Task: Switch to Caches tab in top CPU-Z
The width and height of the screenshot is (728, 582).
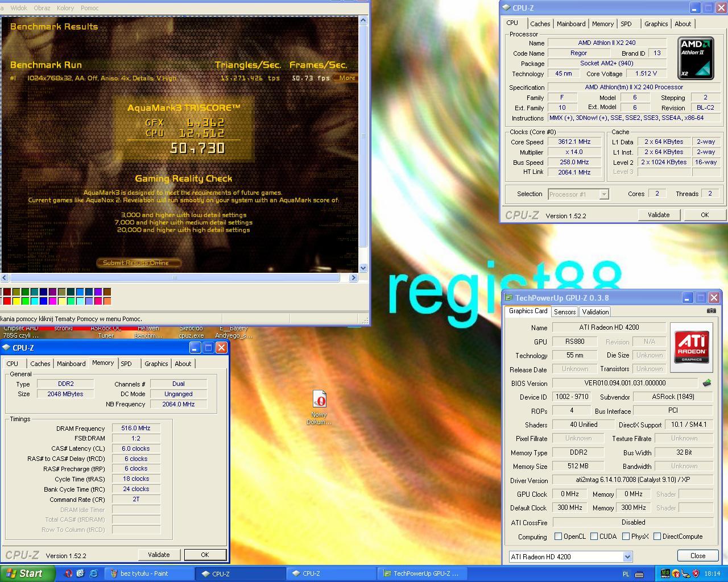Action: (x=540, y=24)
